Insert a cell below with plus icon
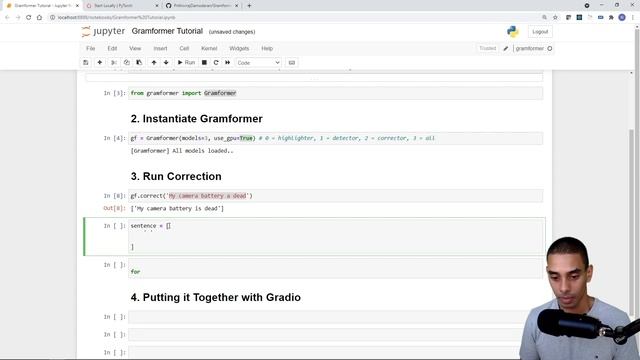The height and width of the screenshot is (360, 640). tap(100, 62)
